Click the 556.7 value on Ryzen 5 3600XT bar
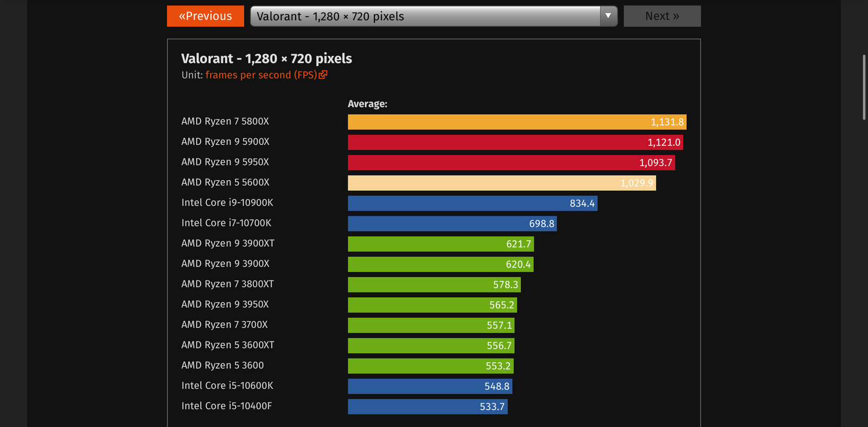868x427 pixels. pyautogui.click(x=499, y=346)
